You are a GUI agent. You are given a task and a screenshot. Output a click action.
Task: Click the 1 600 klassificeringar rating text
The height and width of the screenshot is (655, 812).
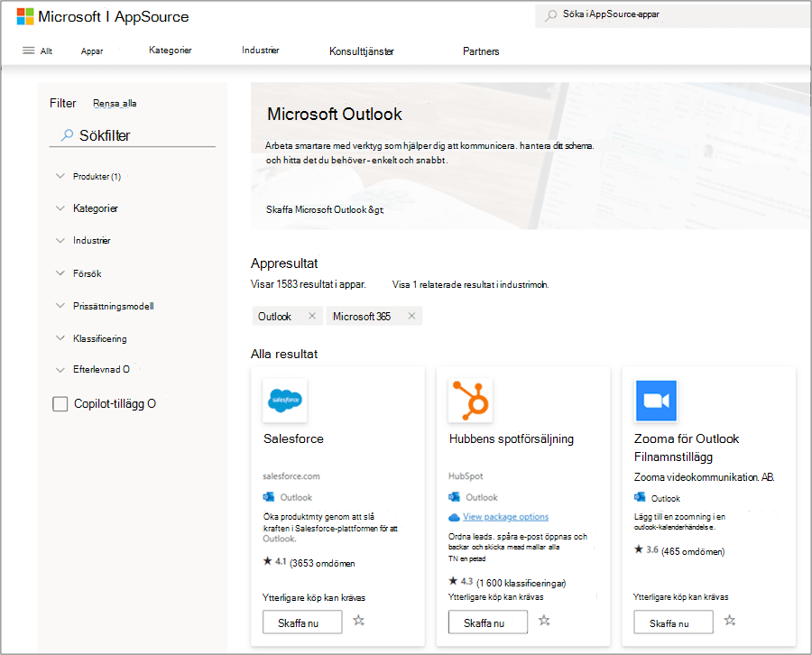[x=521, y=583]
